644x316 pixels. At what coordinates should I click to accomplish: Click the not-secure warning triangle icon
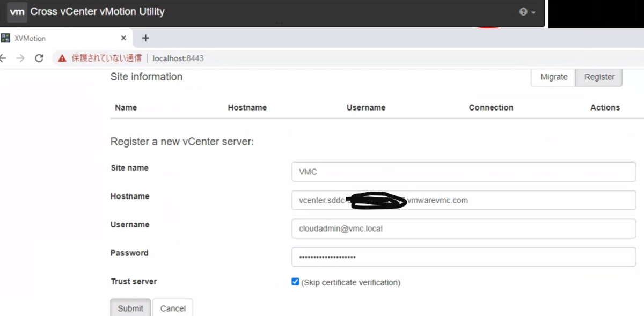pyautogui.click(x=62, y=58)
